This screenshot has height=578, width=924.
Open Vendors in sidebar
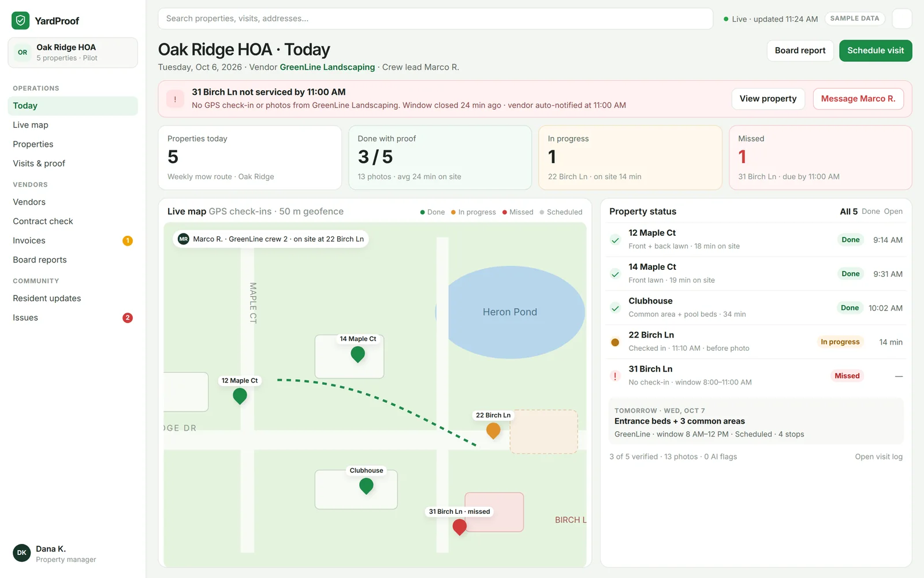pos(73,202)
